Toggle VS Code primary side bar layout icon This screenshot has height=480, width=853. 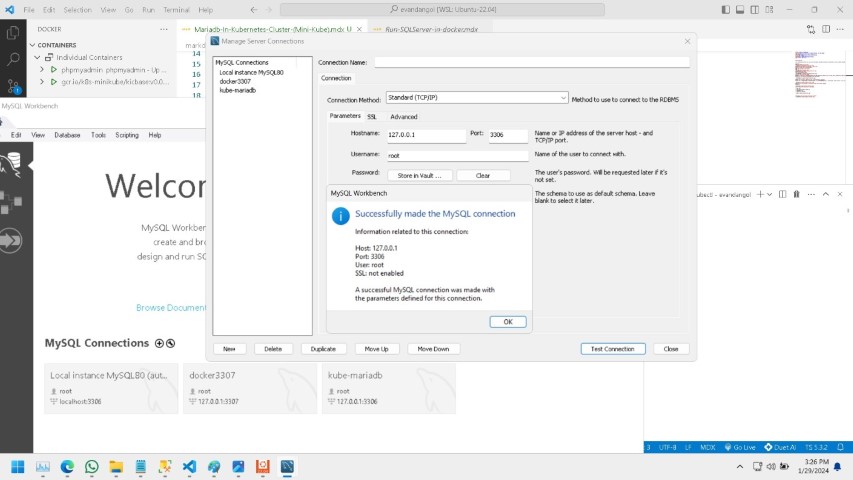click(x=726, y=10)
